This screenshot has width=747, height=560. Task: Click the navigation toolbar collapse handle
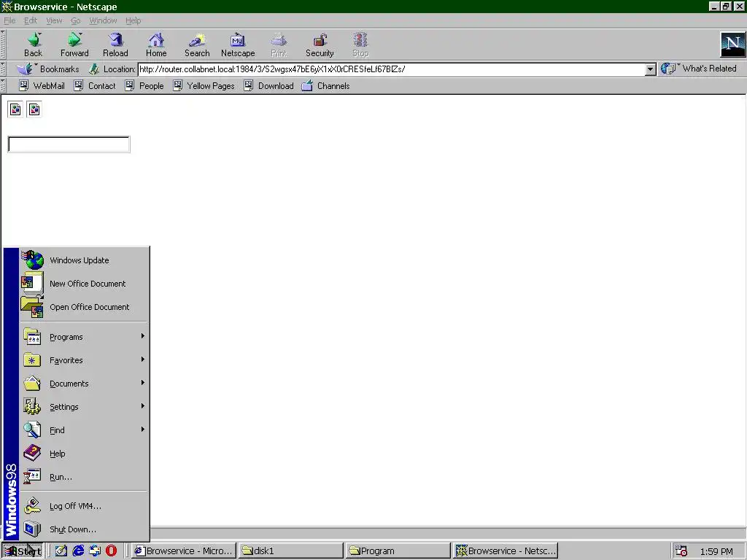point(3,44)
